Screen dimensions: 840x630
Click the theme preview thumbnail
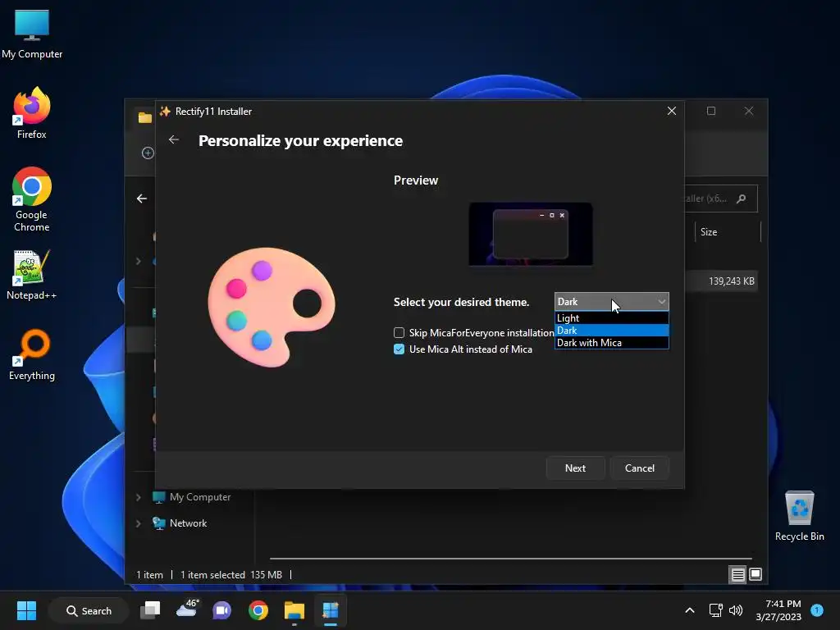[531, 234]
